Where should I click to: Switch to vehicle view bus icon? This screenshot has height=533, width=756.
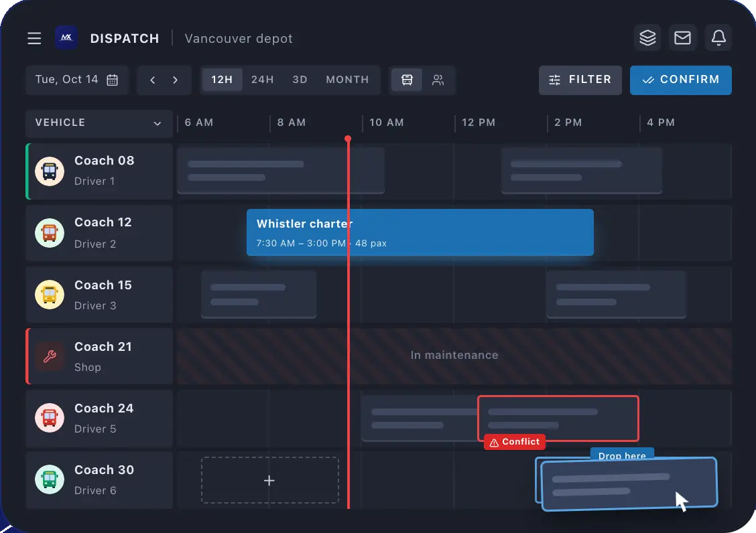(x=407, y=80)
